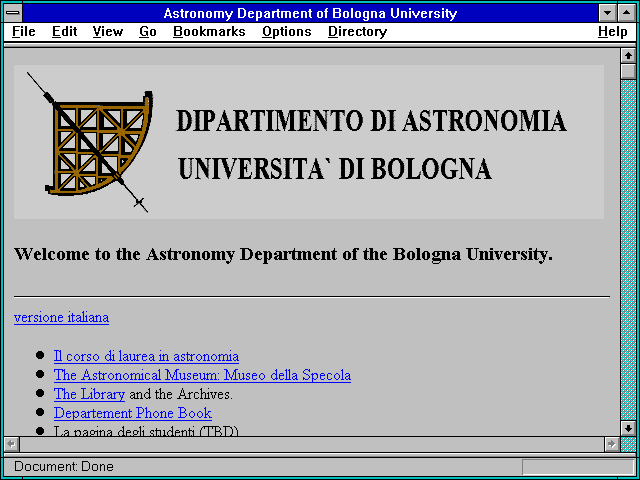The height and width of the screenshot is (480, 640).
Task: Click the vertical scrollbar down arrow
Action: [x=628, y=428]
